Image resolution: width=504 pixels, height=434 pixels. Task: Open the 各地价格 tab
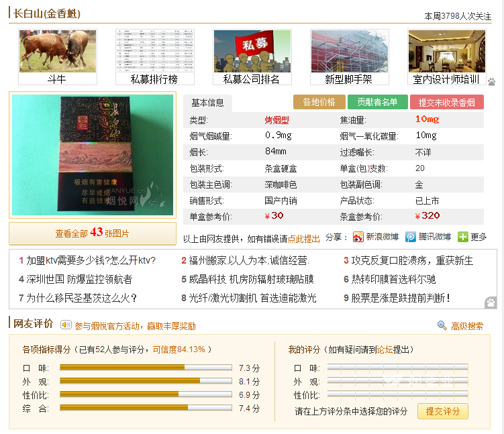coord(319,102)
